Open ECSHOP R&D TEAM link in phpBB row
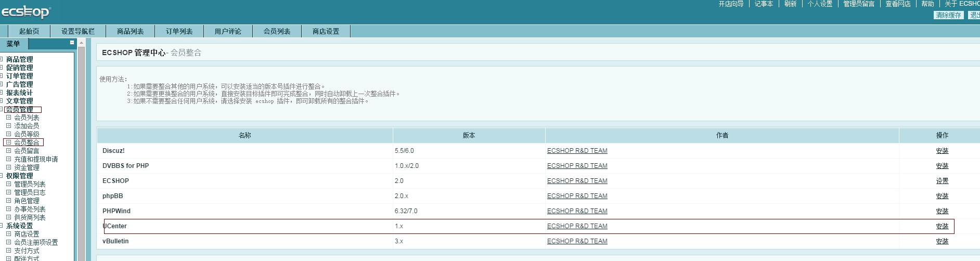 [577, 196]
